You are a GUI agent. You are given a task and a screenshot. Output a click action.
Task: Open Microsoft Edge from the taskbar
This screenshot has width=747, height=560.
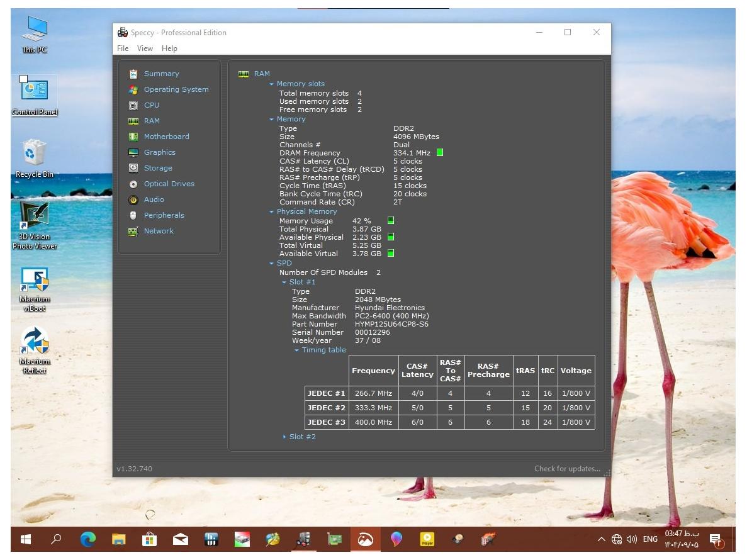coord(88,539)
